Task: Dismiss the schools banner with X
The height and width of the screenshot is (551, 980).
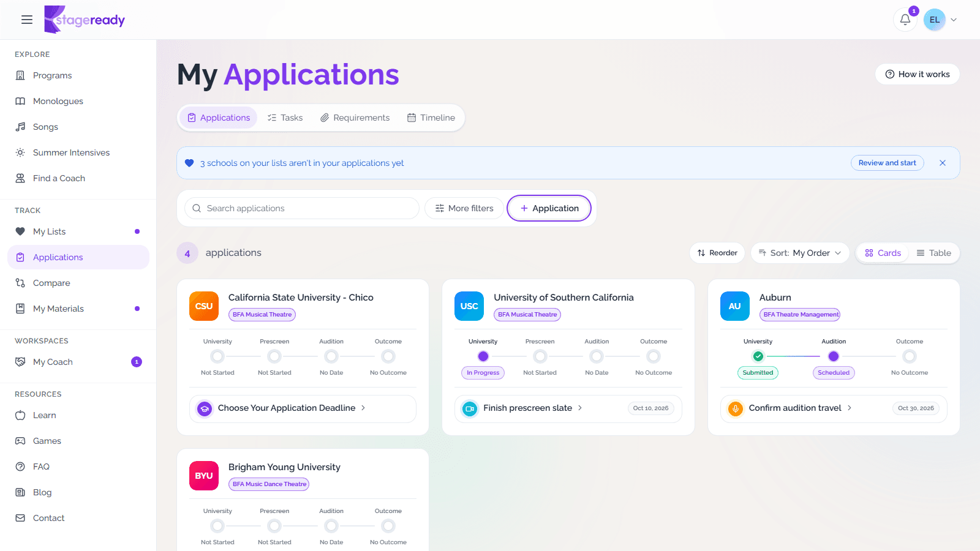Action: (943, 163)
